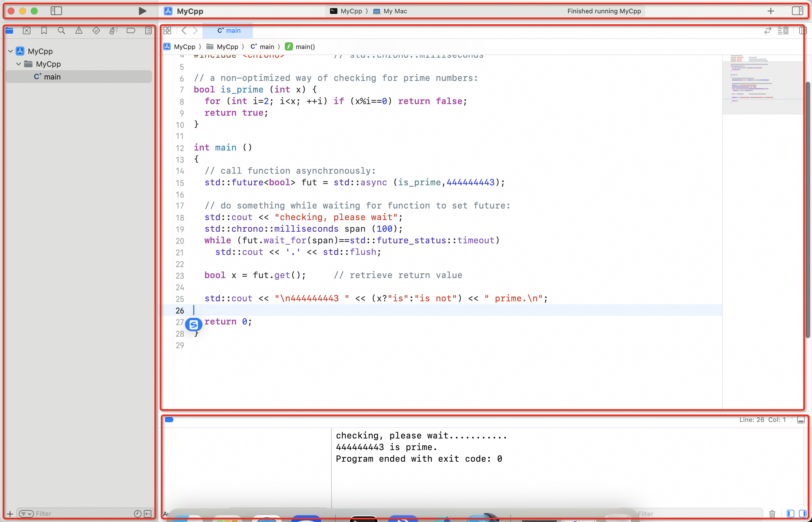Click the editor vertical scrollbar
Screen dimensions: 812x522
point(808,210)
